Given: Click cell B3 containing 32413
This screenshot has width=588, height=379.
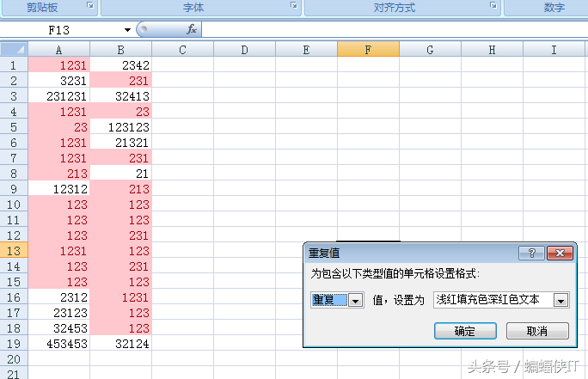Looking at the screenshot, I should point(120,96).
